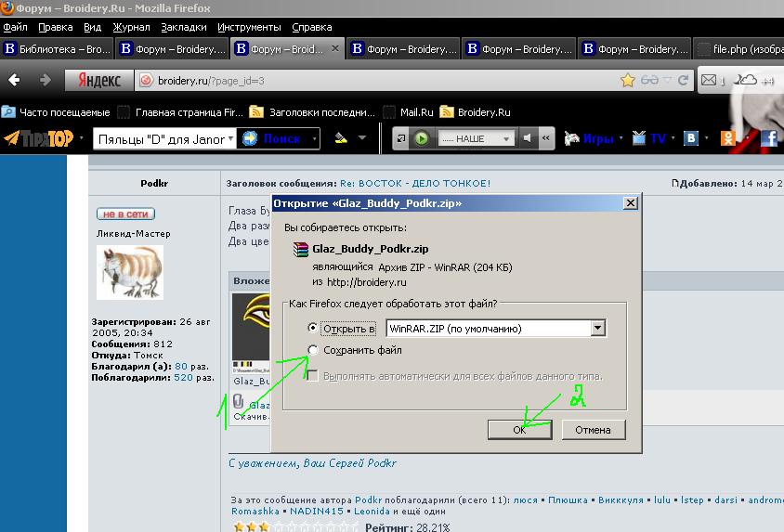Click the highlighter icon in the TipaTop toolbar
The width and height of the screenshot is (784, 532).
pyautogui.click(x=341, y=137)
